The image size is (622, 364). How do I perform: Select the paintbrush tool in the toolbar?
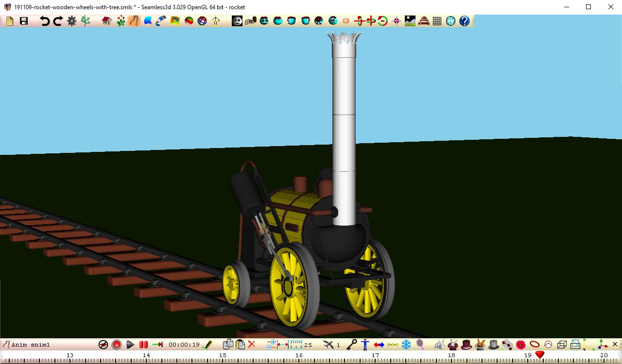tap(160, 21)
